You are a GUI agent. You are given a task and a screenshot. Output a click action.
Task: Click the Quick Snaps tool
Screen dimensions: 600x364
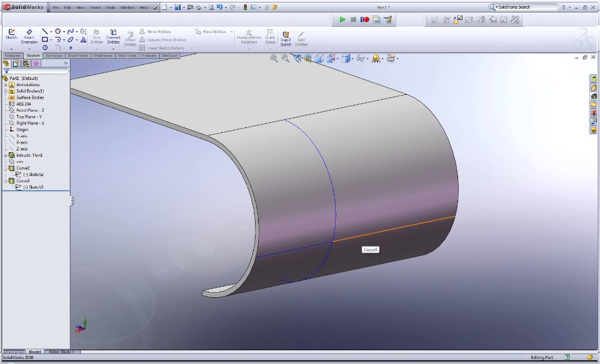pyautogui.click(x=270, y=37)
